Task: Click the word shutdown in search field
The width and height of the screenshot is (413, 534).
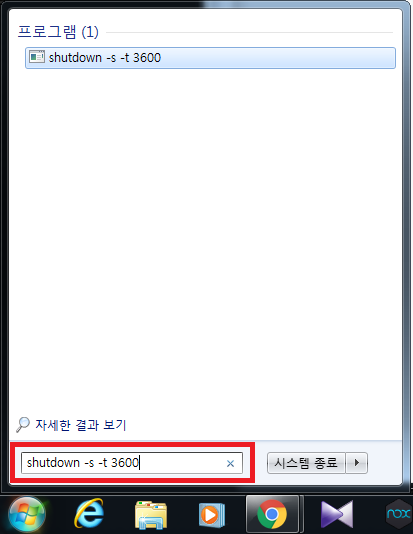Action: tap(53, 463)
